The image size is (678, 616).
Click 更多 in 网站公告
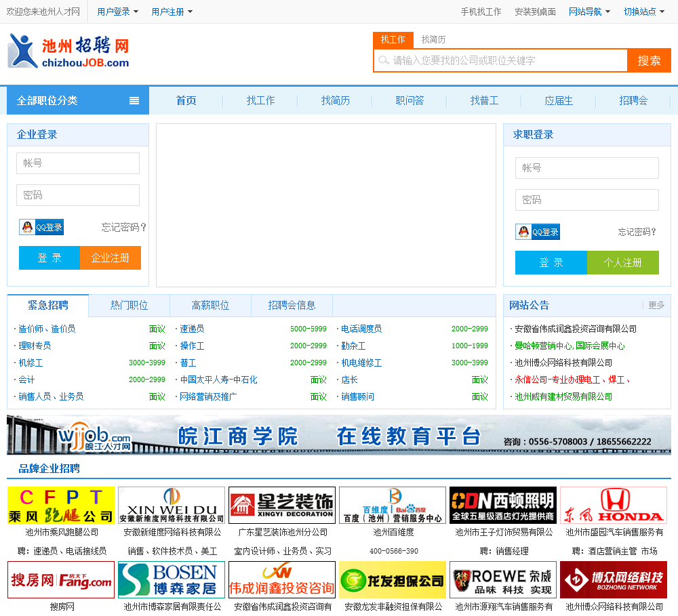[x=656, y=305]
